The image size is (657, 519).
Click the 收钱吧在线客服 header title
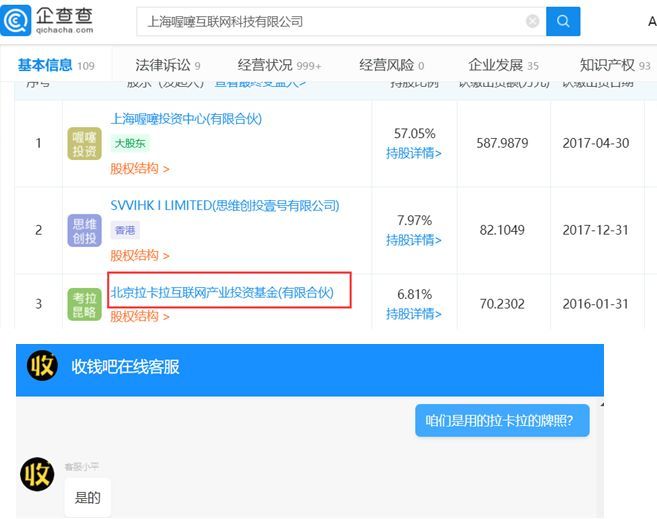click(x=125, y=367)
